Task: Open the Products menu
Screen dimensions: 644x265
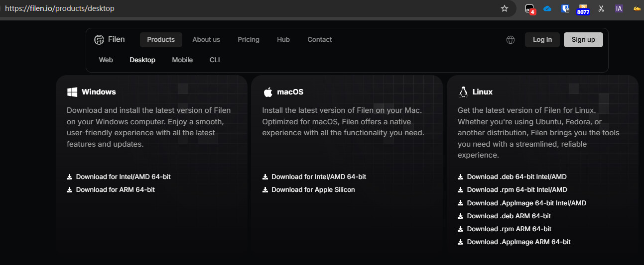Action: click(161, 40)
